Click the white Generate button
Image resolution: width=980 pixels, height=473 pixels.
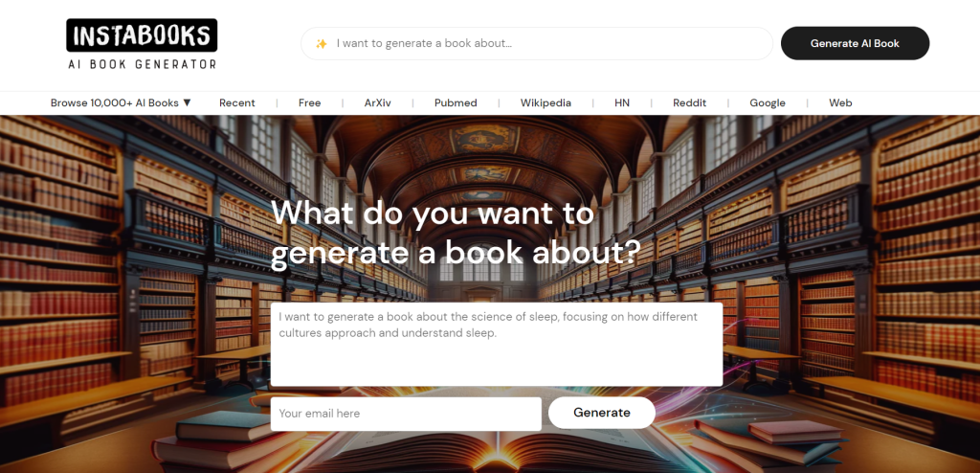602,413
